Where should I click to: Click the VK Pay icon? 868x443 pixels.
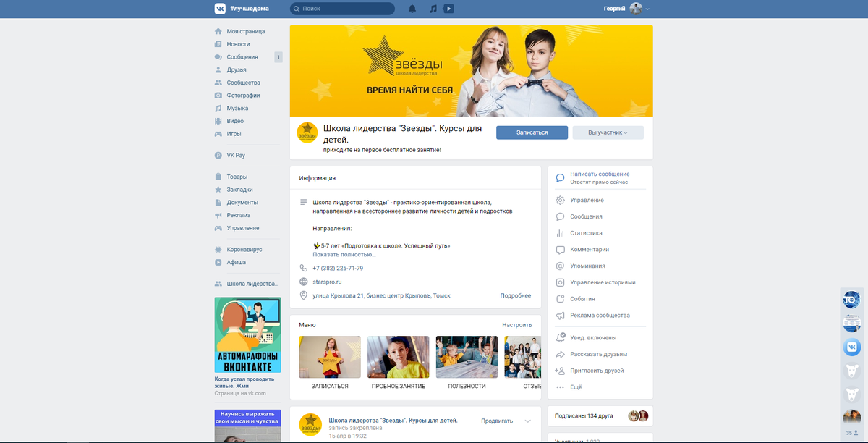coord(218,155)
